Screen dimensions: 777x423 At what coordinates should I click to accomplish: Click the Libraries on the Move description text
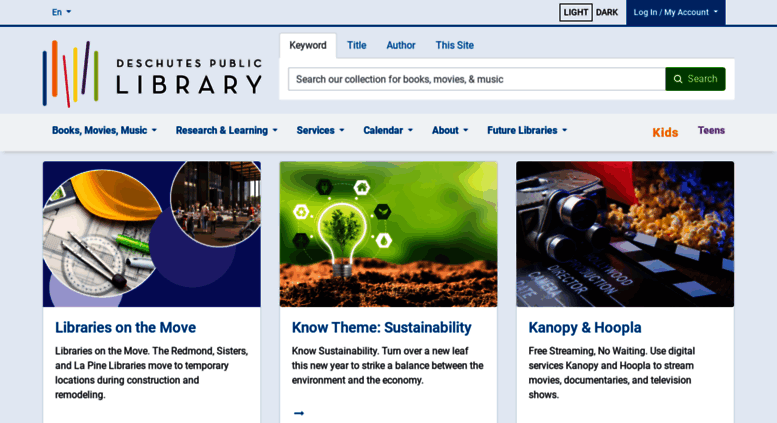(152, 373)
